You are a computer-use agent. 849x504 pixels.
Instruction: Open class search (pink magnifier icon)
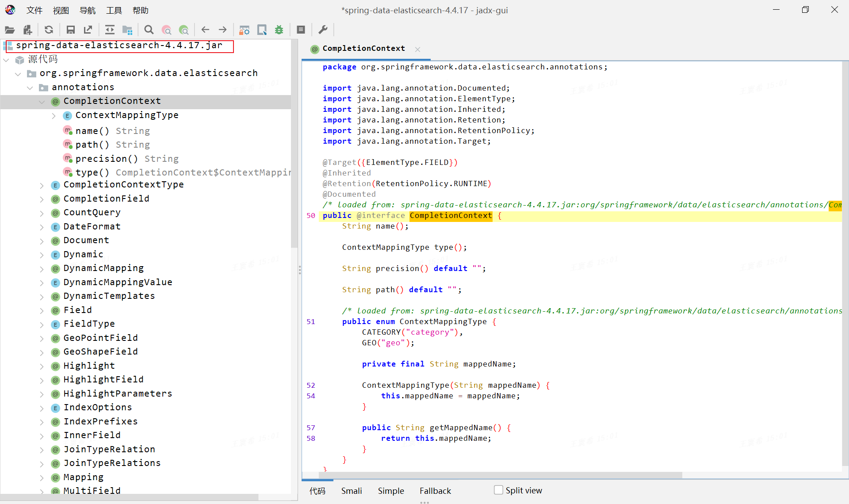tap(166, 30)
